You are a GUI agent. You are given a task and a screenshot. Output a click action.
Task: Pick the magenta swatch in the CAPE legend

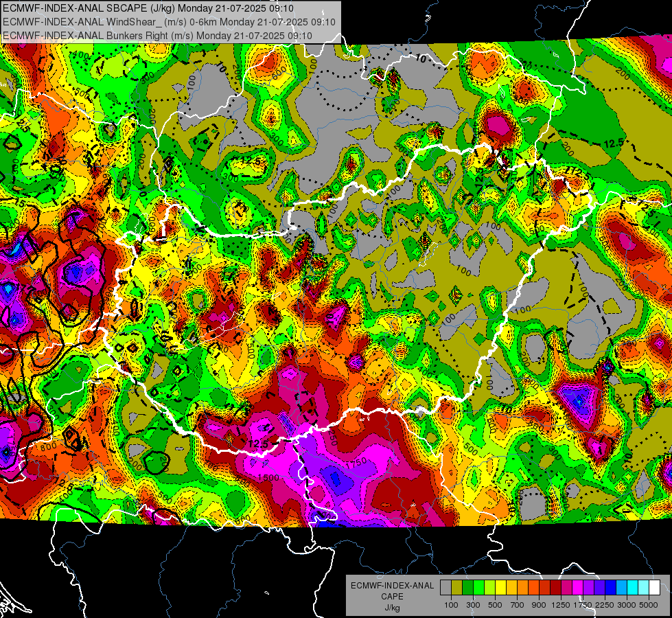578,588
